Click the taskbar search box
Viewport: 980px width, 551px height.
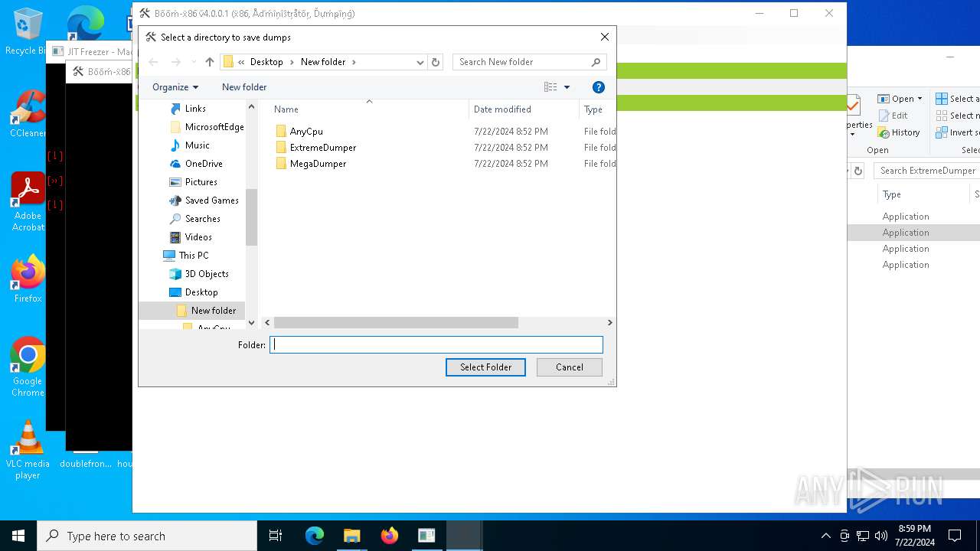click(x=147, y=536)
